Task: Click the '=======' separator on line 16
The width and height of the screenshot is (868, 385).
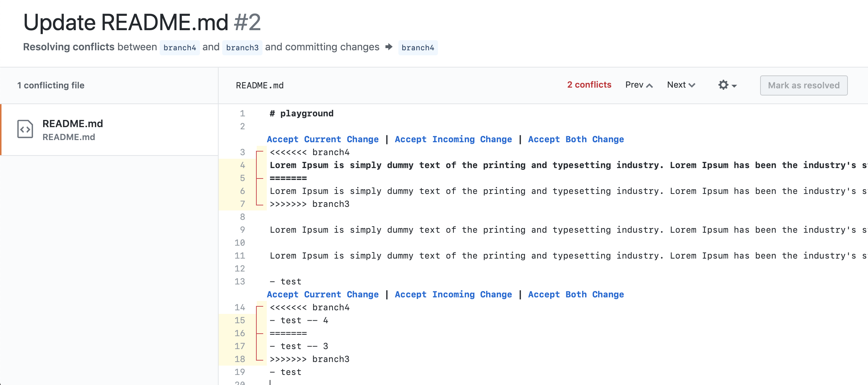Action: point(288,333)
